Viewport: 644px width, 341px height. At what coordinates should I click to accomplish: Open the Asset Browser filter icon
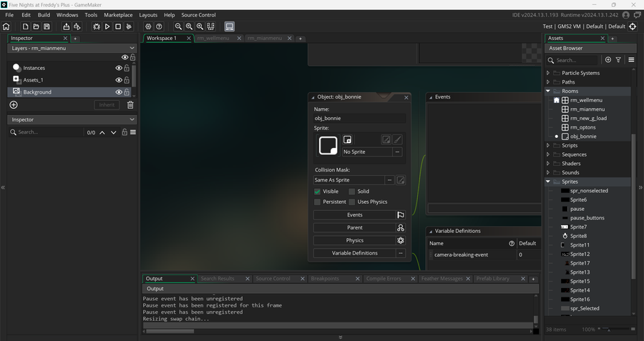coord(618,60)
